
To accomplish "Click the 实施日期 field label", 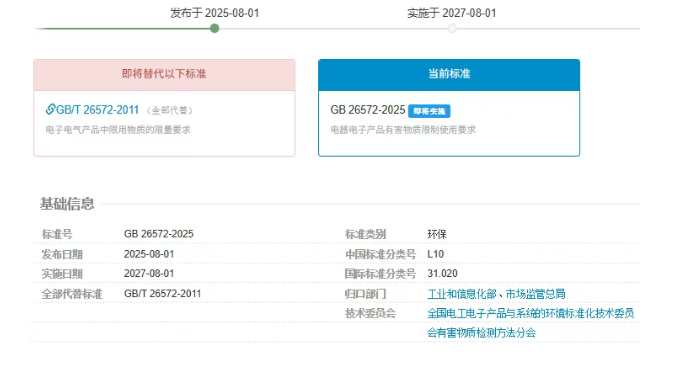I will [x=62, y=274].
